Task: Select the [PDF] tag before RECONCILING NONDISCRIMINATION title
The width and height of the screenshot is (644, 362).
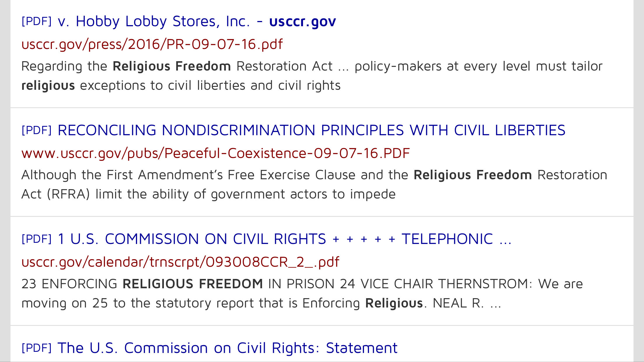Action: tap(36, 130)
